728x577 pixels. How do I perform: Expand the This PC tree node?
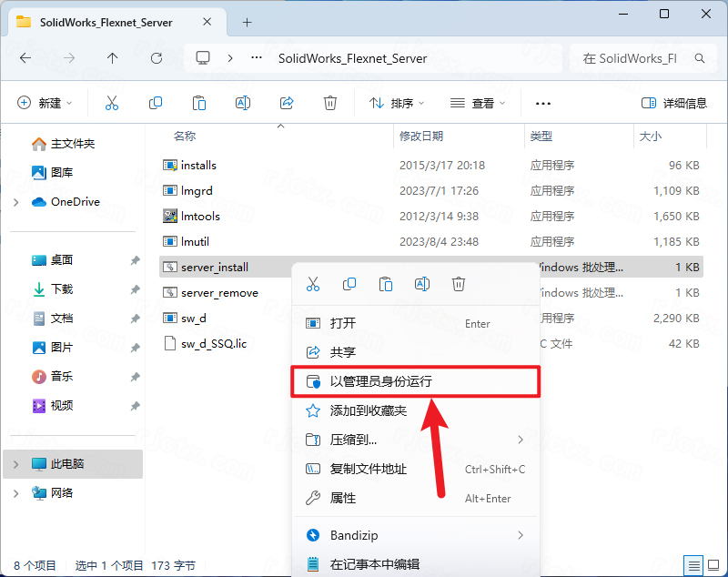tap(15, 464)
